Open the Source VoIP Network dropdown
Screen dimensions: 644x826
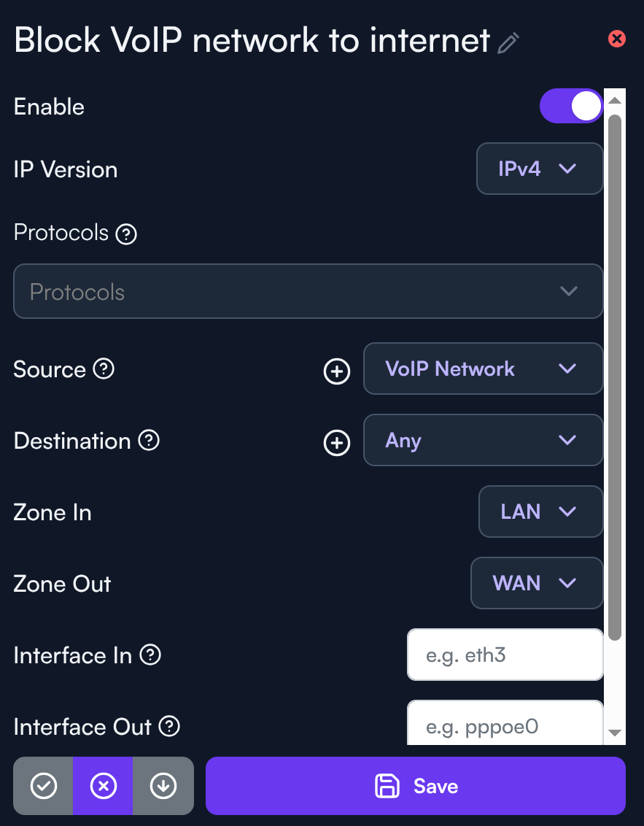(483, 369)
